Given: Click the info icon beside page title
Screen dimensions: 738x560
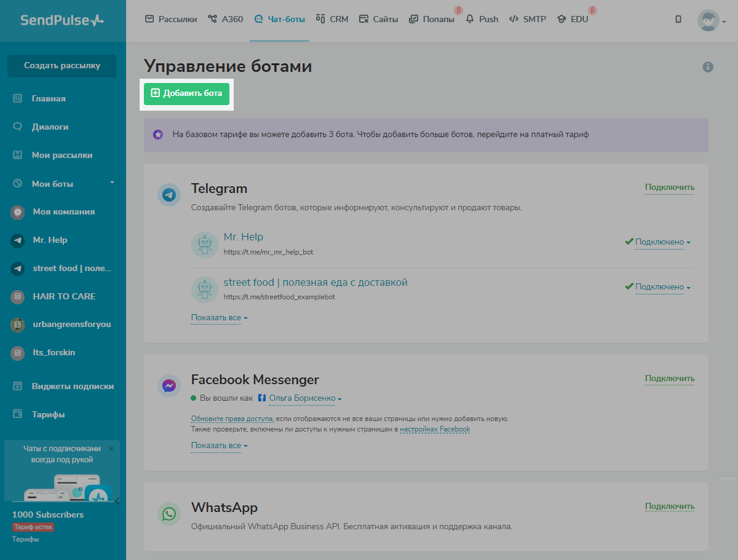Looking at the screenshot, I should click(x=708, y=66).
